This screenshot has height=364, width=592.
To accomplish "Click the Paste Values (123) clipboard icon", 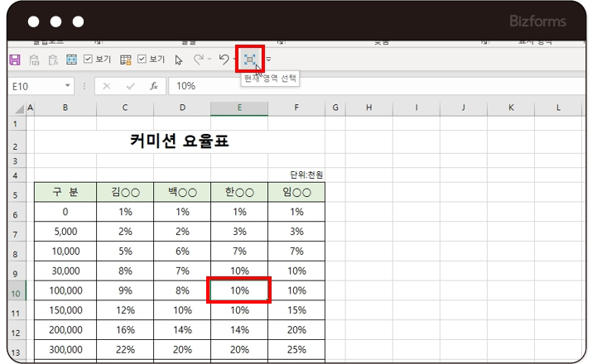I will click(x=34, y=60).
